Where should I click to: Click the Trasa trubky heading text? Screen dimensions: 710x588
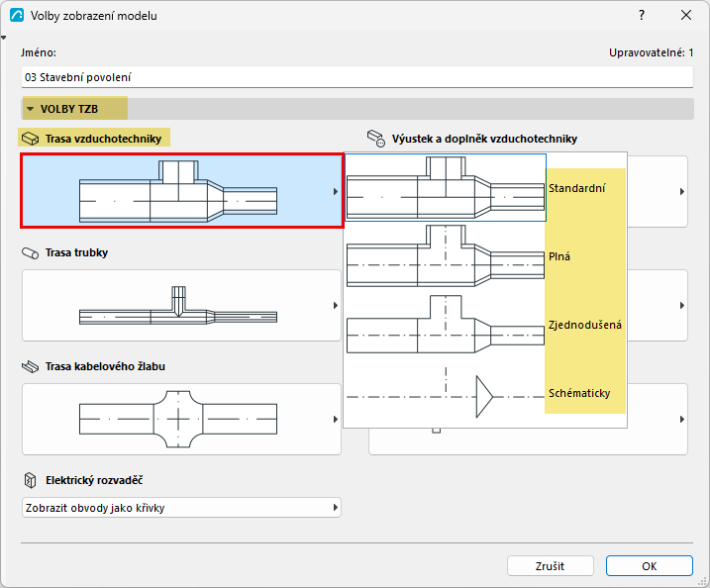(x=76, y=252)
